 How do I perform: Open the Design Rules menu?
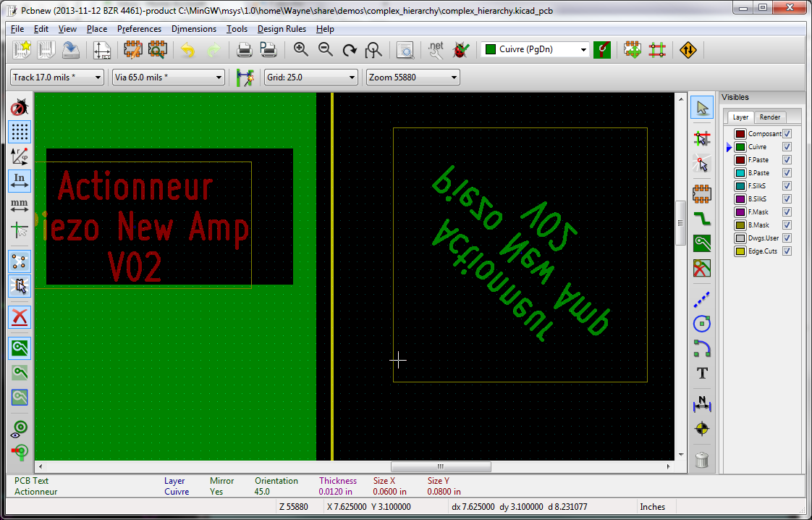282,29
